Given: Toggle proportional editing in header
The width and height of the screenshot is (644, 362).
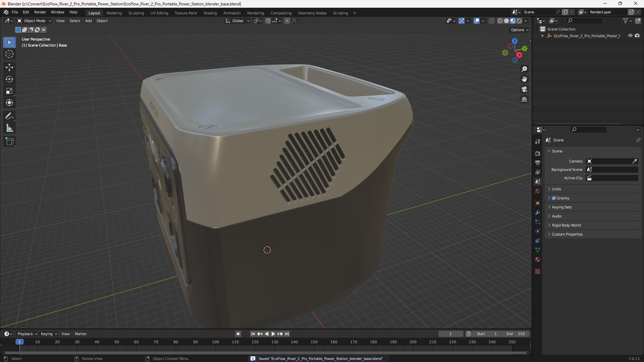Looking at the screenshot, I should (x=287, y=21).
